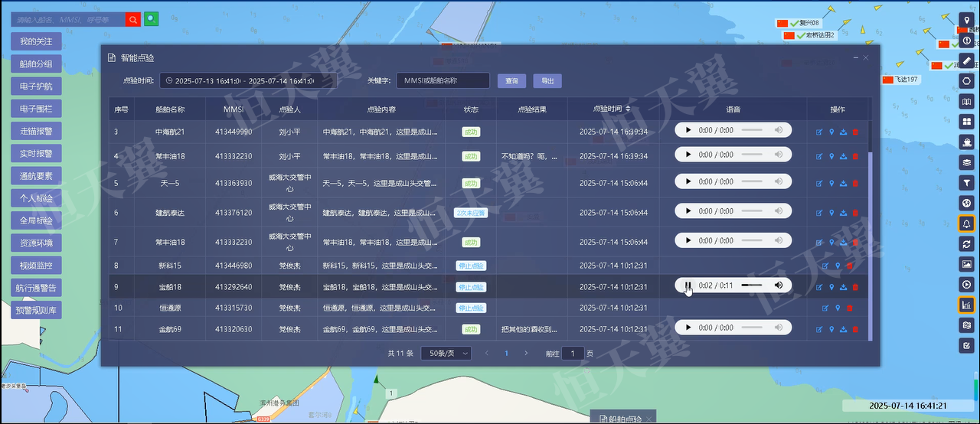Locate 天一5 on the map
980x424 pixels.
point(831,184)
